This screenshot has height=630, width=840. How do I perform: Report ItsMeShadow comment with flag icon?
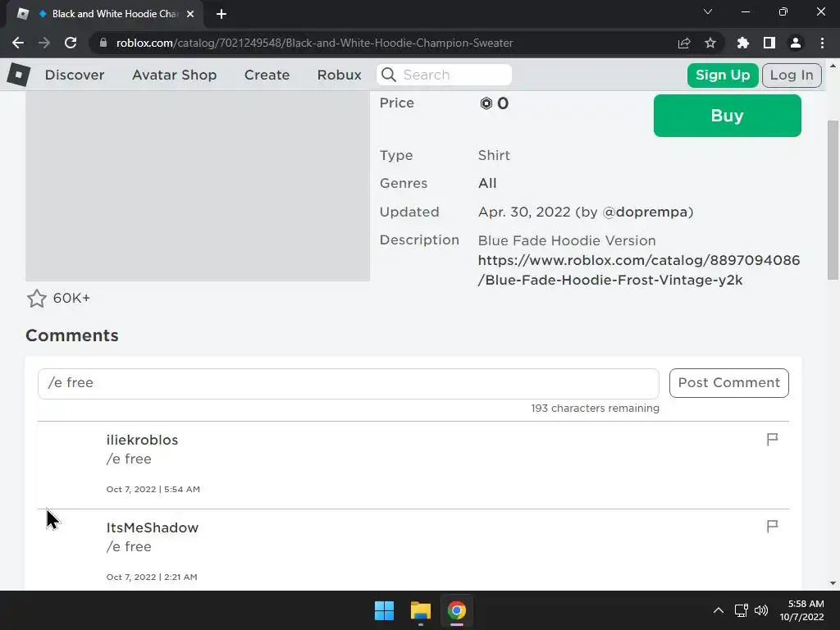[x=772, y=527]
